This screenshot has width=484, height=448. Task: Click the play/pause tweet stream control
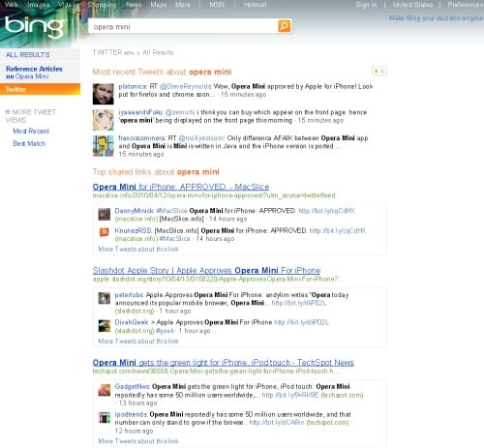[379, 71]
